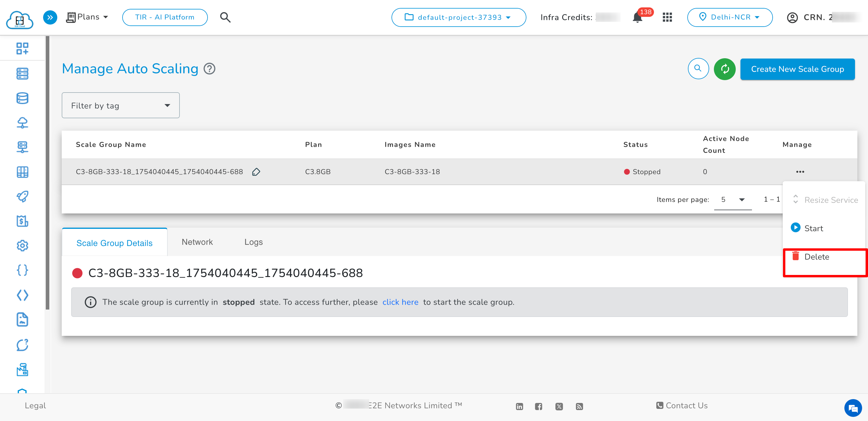The height and width of the screenshot is (421, 868).
Task: Expand the Filter by tag dropdown
Action: tap(121, 106)
